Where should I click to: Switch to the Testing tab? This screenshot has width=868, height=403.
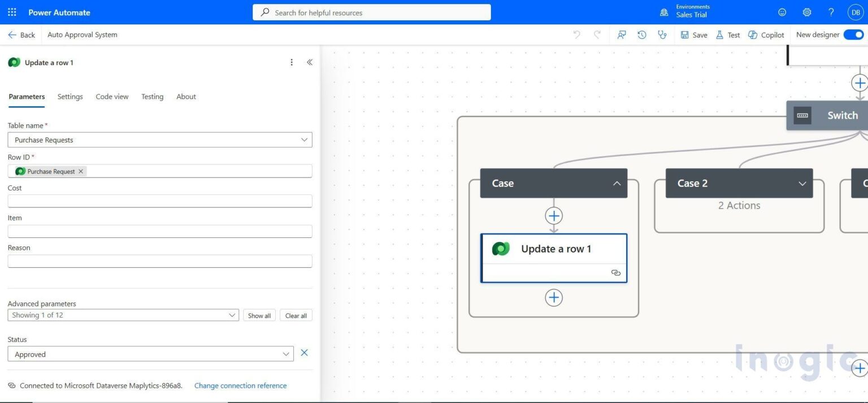(152, 97)
